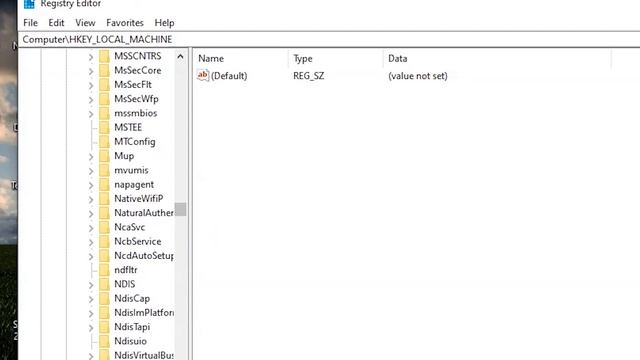640x360 pixels.
Task: Click the registry path address bar
Action: pos(329,40)
